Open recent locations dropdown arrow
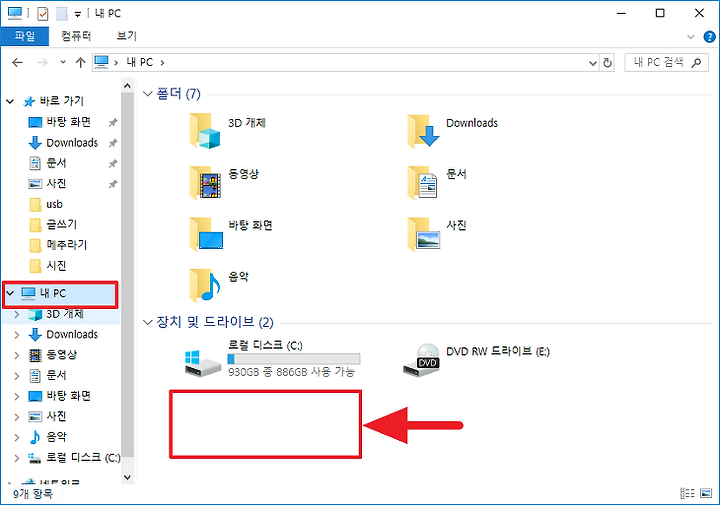The image size is (720, 505). coord(63,62)
